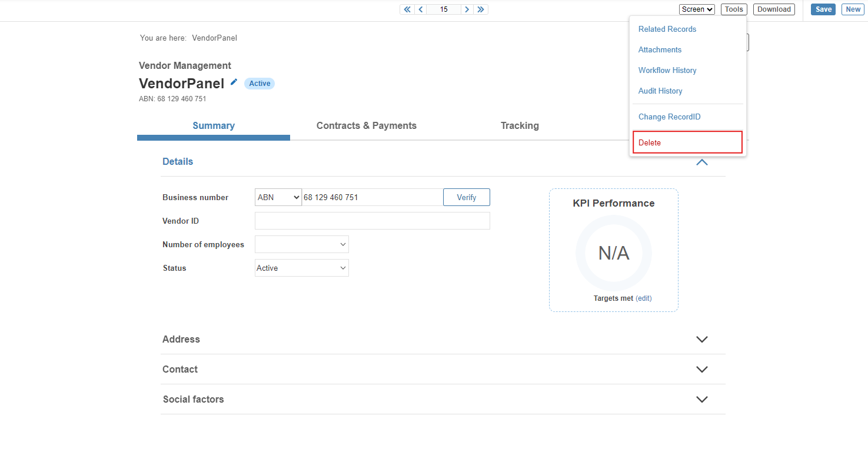Go to the next record arrow
The image size is (868, 465).
tap(467, 9)
